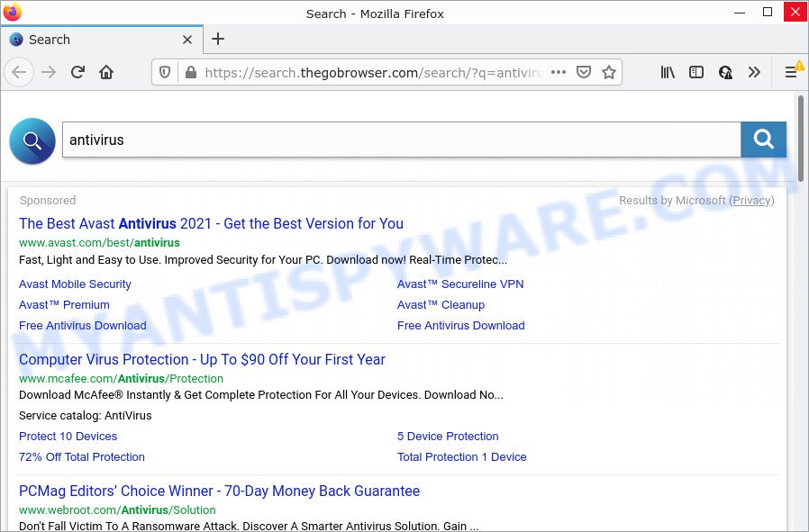
Task: Focus the antivirus search input field
Action: click(x=402, y=140)
